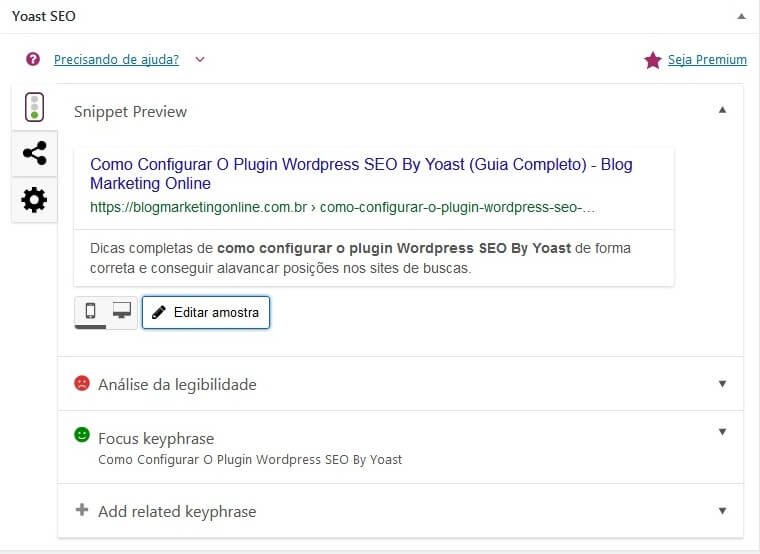Click the red sad face readability indicator

pos(82,383)
